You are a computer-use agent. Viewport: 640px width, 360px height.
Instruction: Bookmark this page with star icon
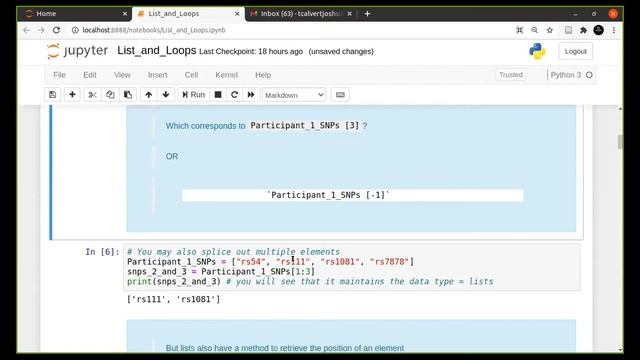pyautogui.click(x=550, y=30)
